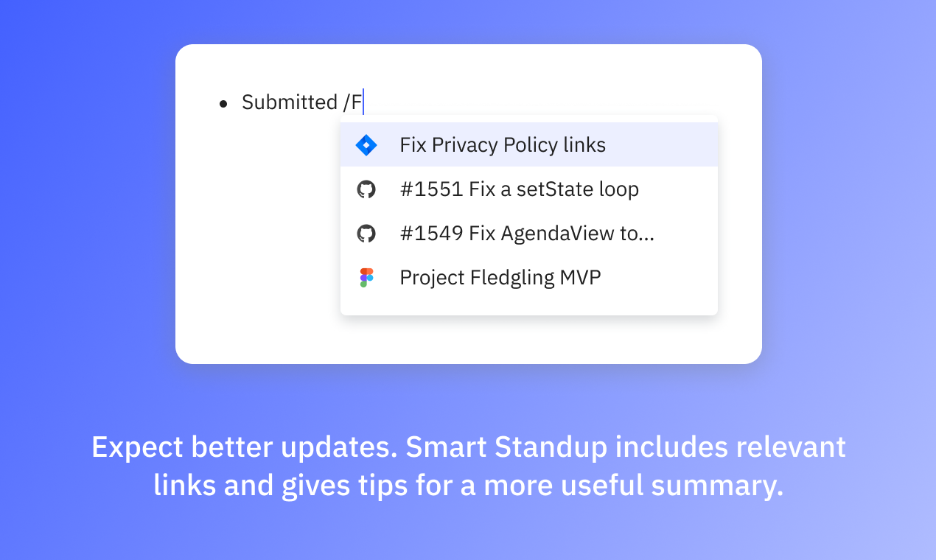
Task: Click the text cursor after Submitted /F
Action: [362, 102]
